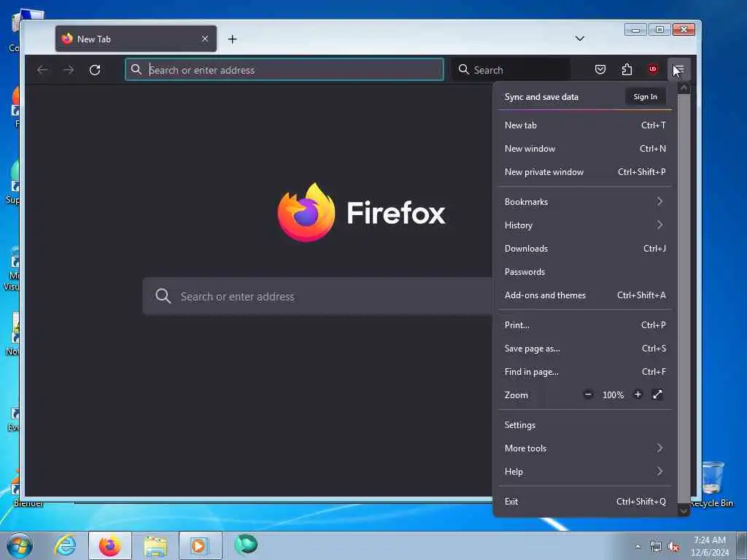
Task: Open the Windows Start button
Action: coord(20,546)
